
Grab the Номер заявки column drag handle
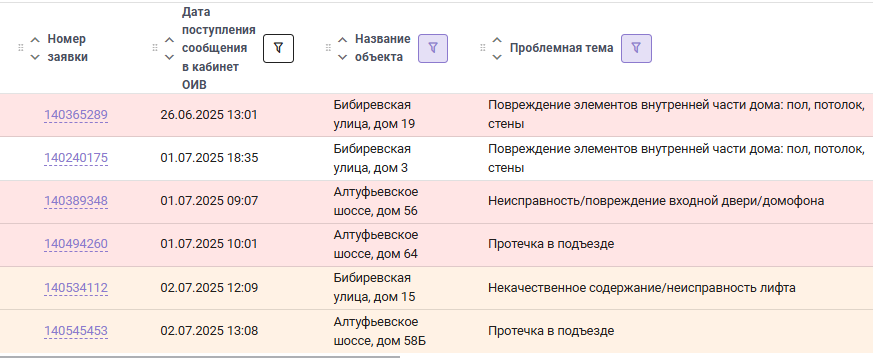coord(21,48)
